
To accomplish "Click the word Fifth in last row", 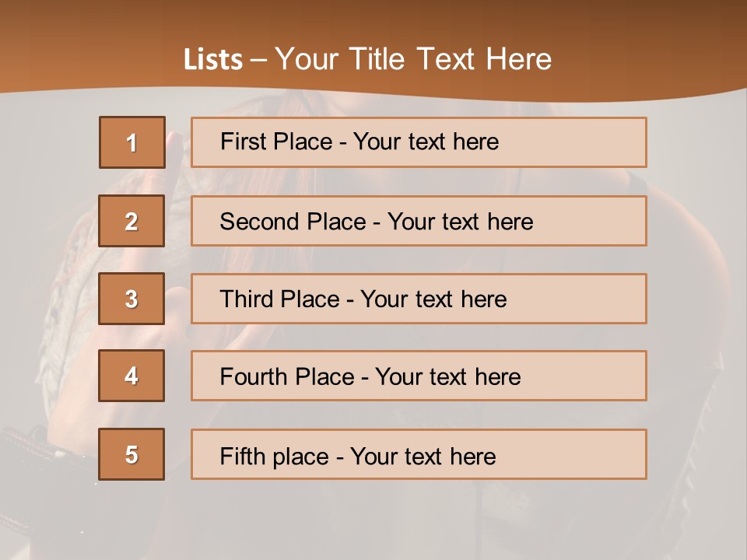I will 243,456.
